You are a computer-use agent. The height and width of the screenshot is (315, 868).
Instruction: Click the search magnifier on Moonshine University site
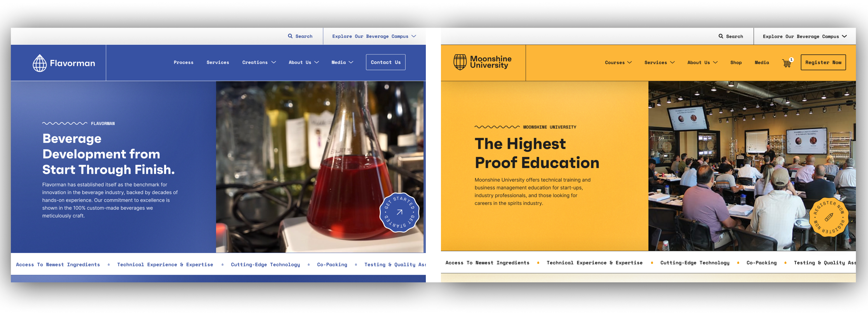click(721, 36)
